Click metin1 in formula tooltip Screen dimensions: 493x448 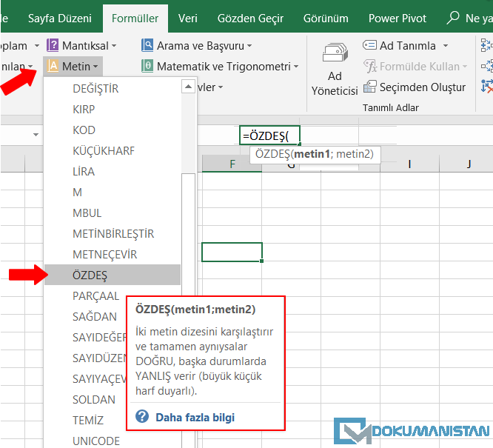coord(312,154)
